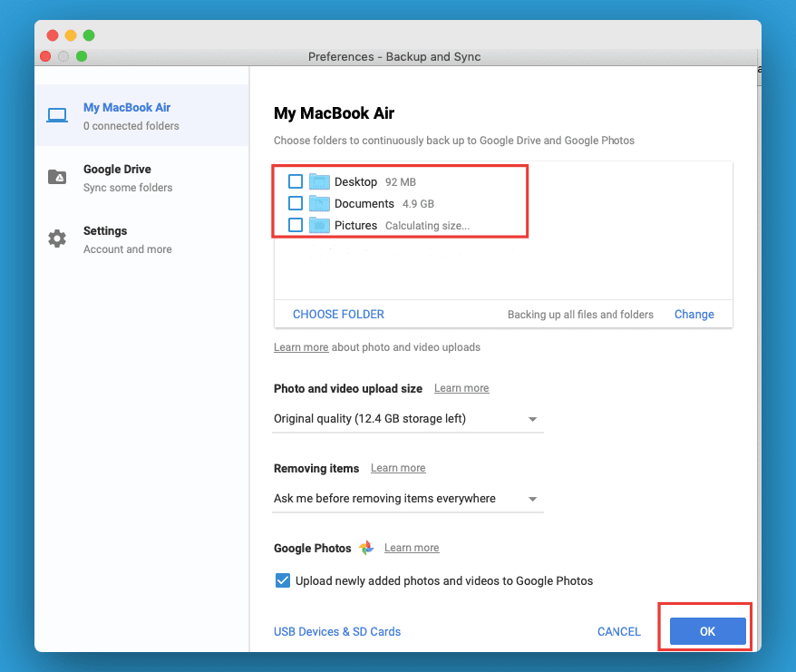Image resolution: width=796 pixels, height=672 pixels.
Task: Click the Google Photos pinwheel icon
Action: [366, 548]
